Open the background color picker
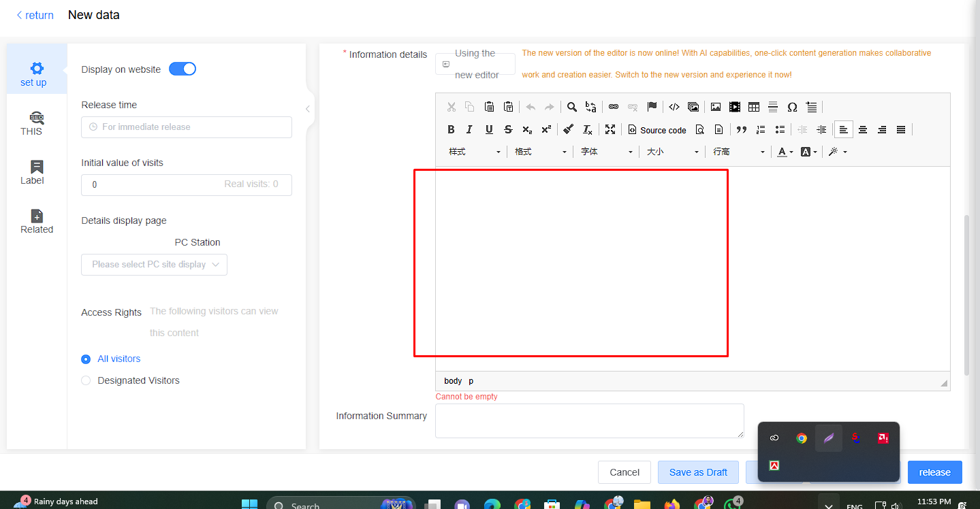The width and height of the screenshot is (980, 509). point(809,152)
